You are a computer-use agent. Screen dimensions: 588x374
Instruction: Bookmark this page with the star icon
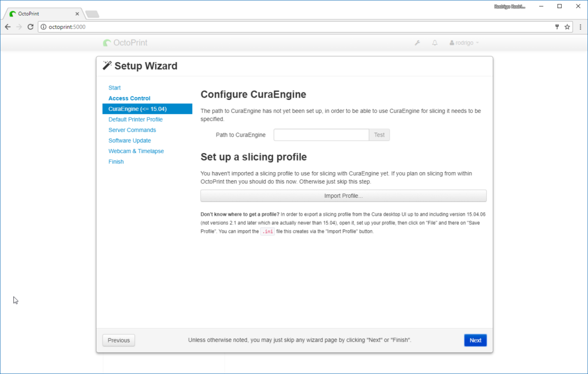pos(567,27)
